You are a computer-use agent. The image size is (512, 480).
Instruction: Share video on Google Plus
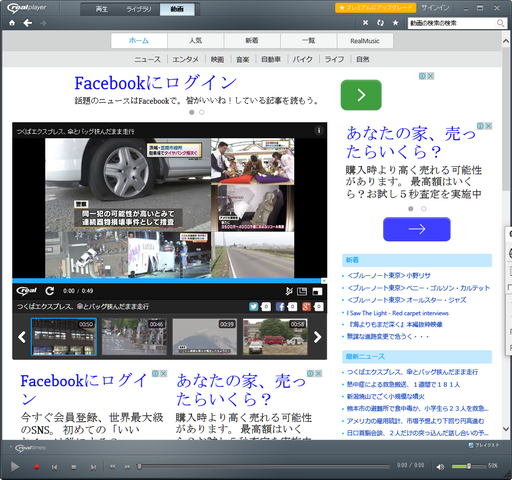pyautogui.click(x=306, y=307)
